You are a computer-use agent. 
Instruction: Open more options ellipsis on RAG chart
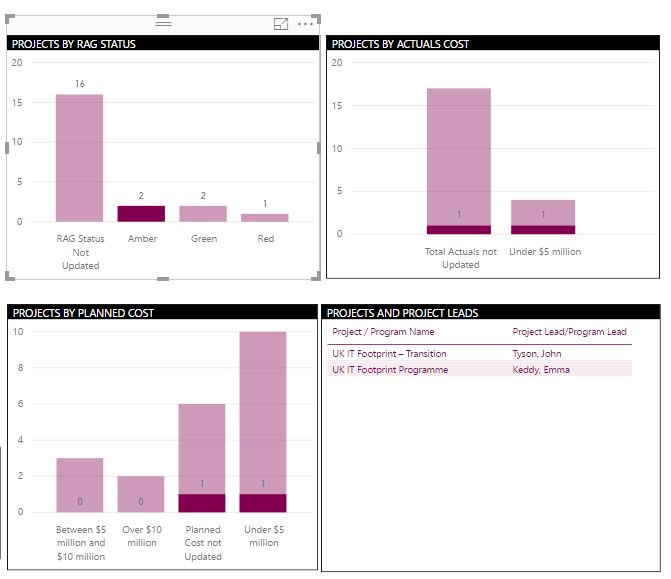click(x=305, y=24)
